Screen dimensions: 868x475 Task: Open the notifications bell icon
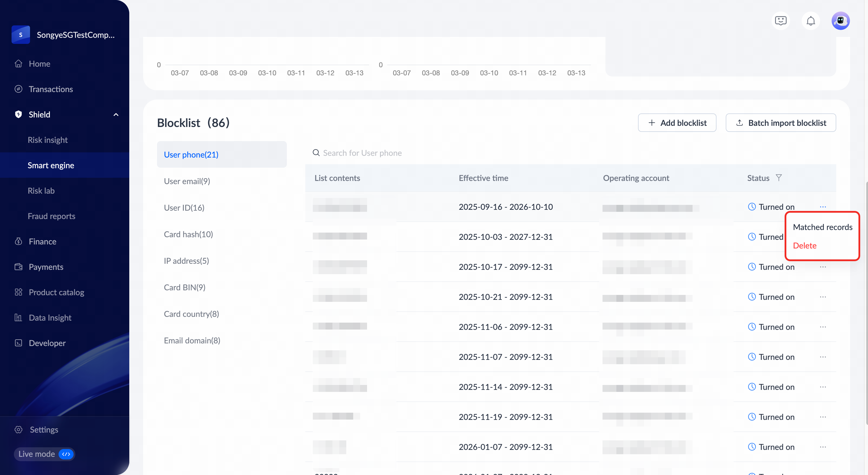tap(810, 21)
